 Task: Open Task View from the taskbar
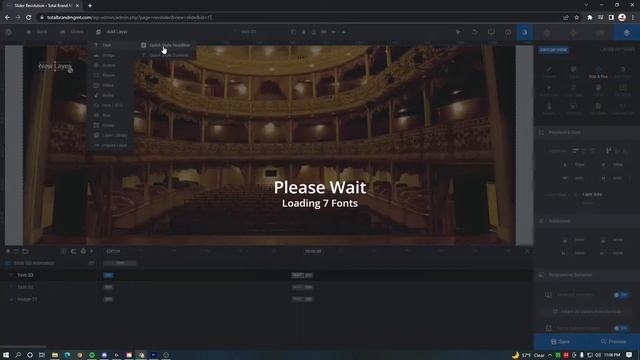pos(42,355)
